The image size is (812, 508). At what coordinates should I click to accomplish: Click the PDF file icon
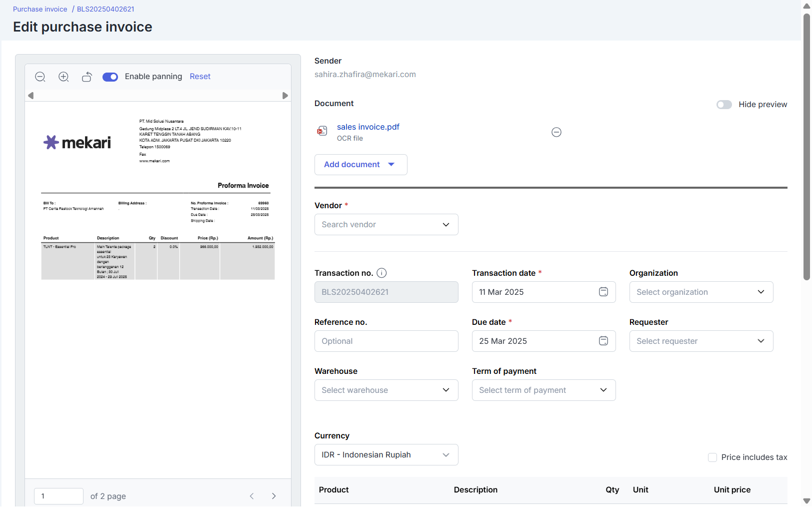(x=322, y=131)
